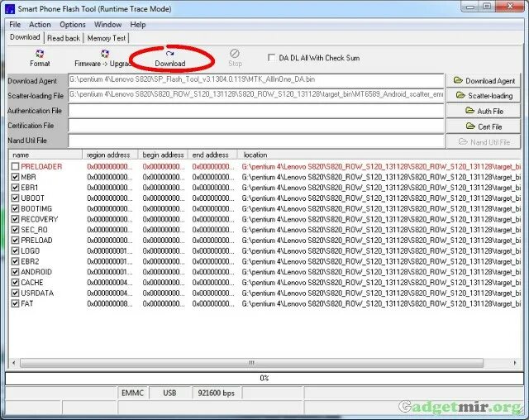Image resolution: width=529 pixels, height=420 pixels.
Task: Open the Download Agent folder button
Action: [x=484, y=81]
